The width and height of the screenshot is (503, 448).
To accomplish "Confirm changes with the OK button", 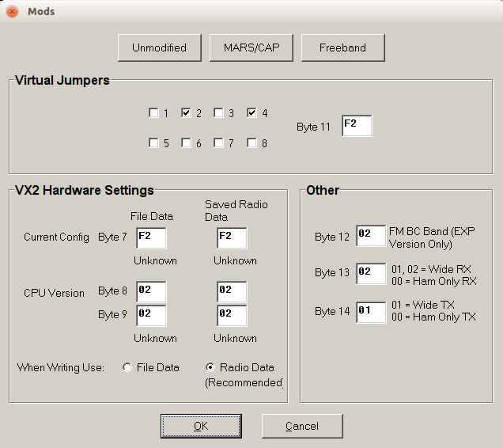I will click(x=201, y=426).
